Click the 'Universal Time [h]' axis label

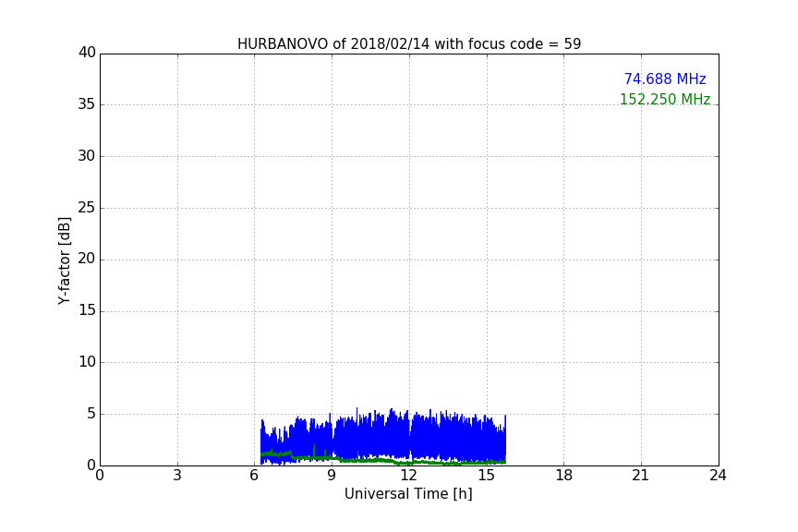(x=408, y=494)
